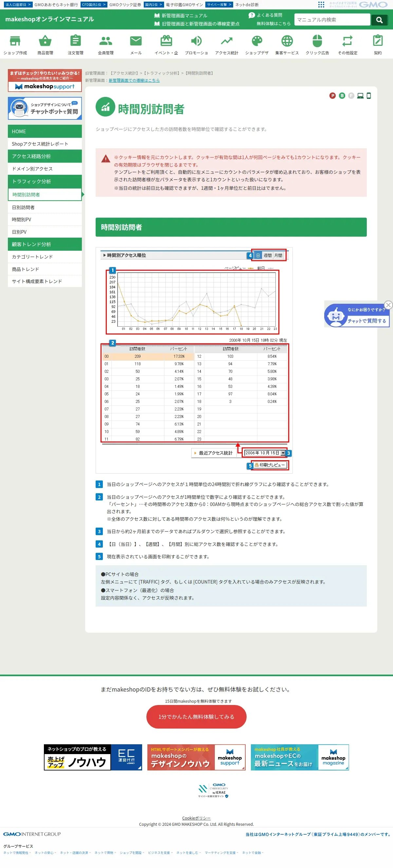Screen dimensions: 393x868
Task: Select サイト構成要素トレンド in sidebar
Action: coord(45,281)
